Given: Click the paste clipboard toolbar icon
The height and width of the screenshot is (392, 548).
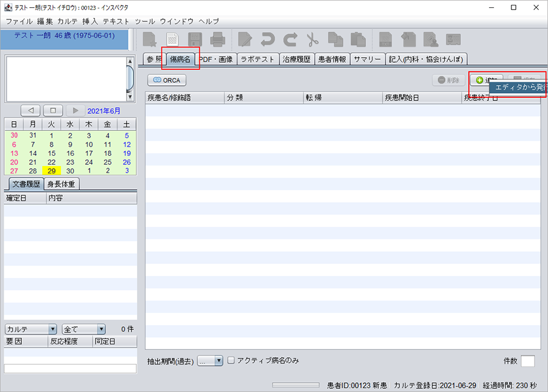Looking at the screenshot, I should [x=357, y=40].
